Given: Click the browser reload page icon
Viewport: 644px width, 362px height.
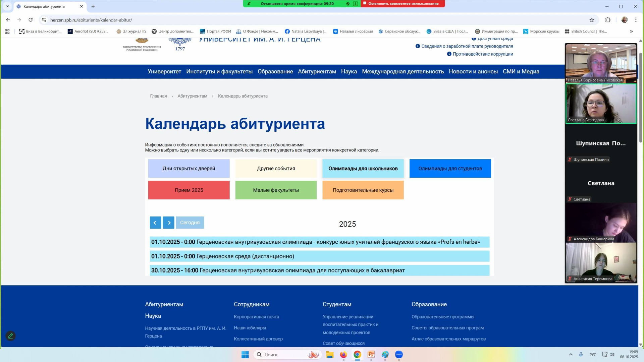Looking at the screenshot, I should point(31,20).
